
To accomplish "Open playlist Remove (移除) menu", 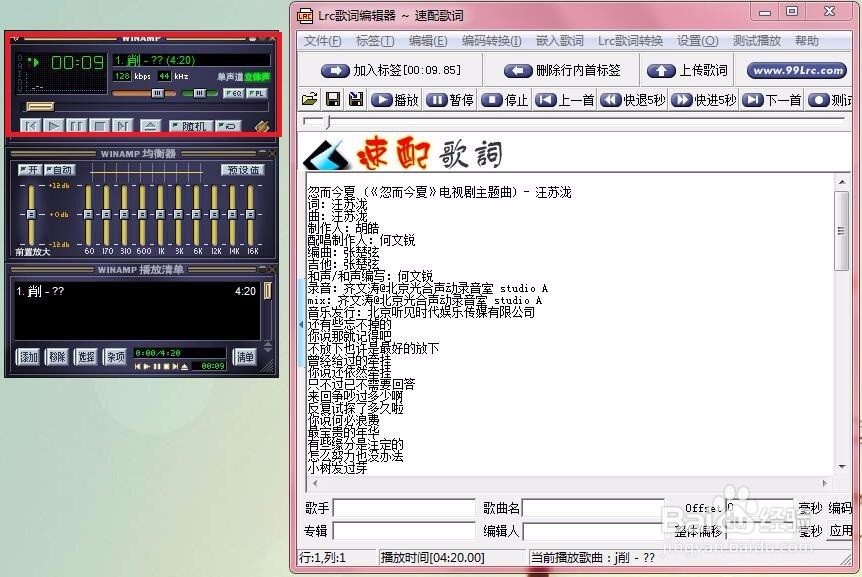I will (x=57, y=357).
